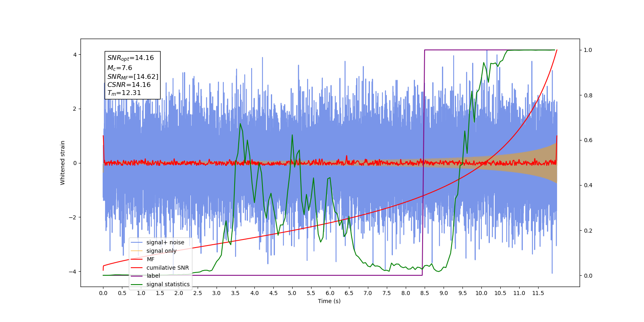Click the 'Whitened strain' y-axis label
This screenshot has height=322, width=644.
pos(63,163)
